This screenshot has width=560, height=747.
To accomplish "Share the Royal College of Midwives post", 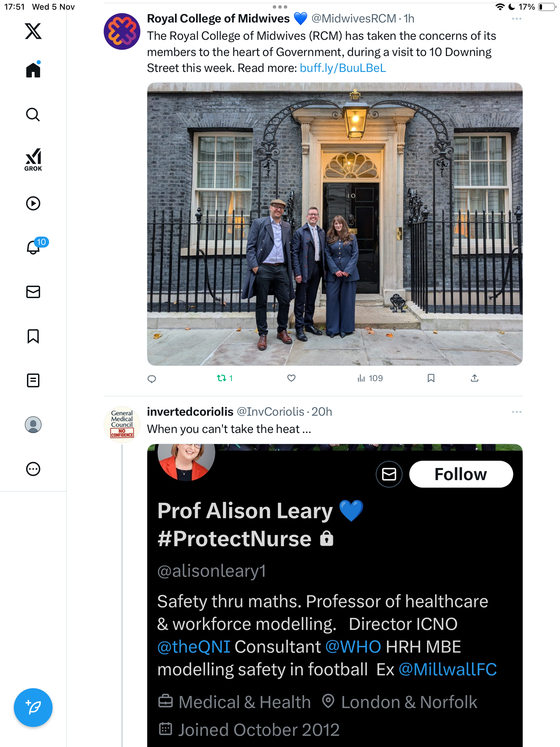I will pyautogui.click(x=475, y=378).
